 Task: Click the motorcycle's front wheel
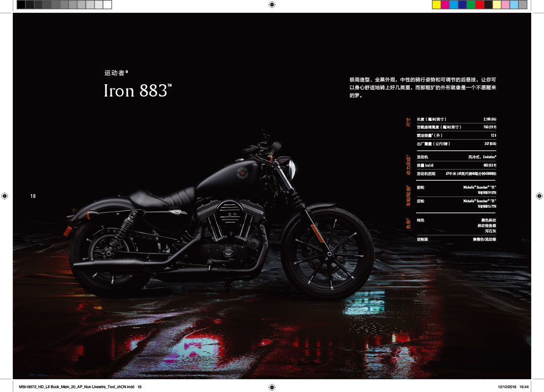click(328, 253)
